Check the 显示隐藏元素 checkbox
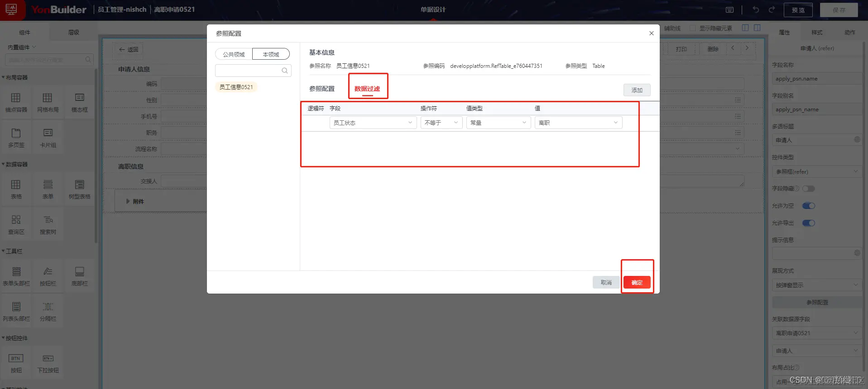This screenshot has width=868, height=389. click(x=692, y=28)
